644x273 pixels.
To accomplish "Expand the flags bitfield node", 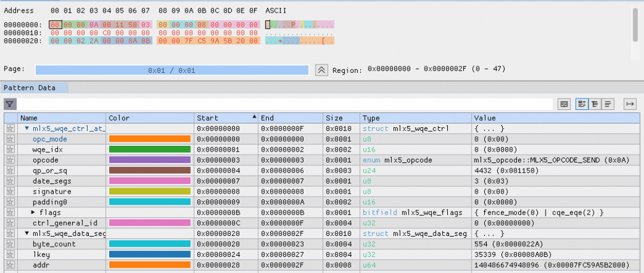I will (x=33, y=213).
